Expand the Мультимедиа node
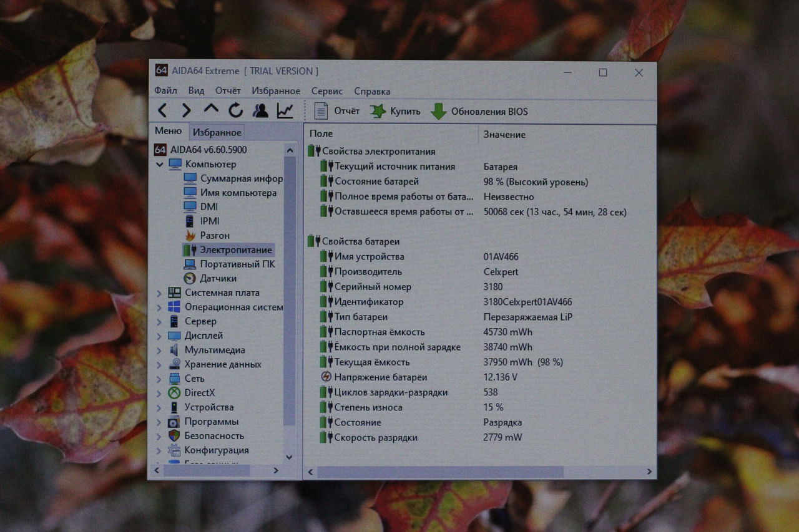The height and width of the screenshot is (532, 799). click(159, 351)
